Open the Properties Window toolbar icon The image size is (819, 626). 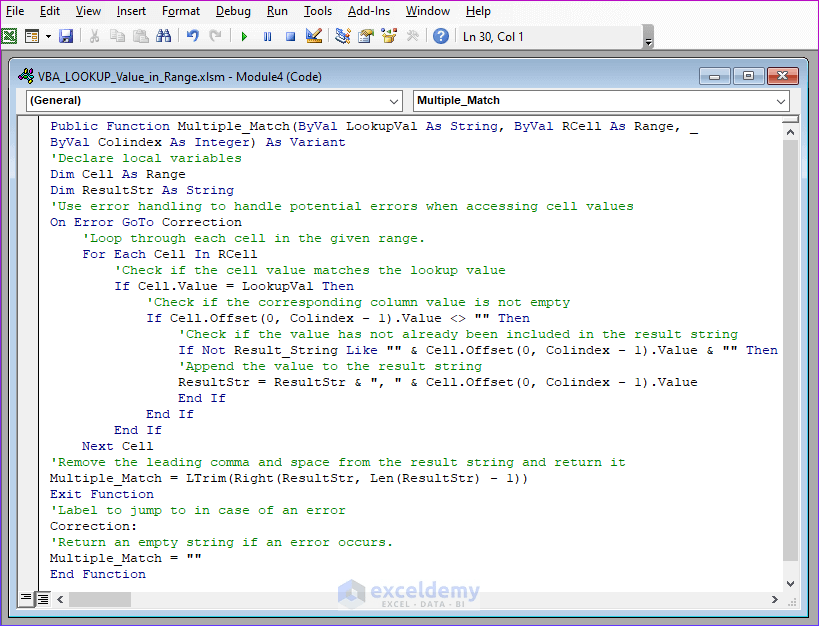362,35
